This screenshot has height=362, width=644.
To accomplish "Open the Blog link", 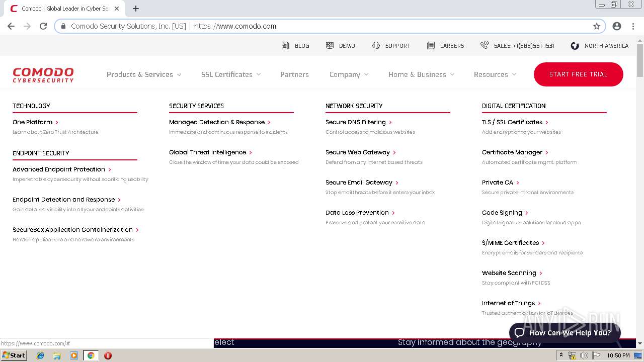I will coord(302,46).
